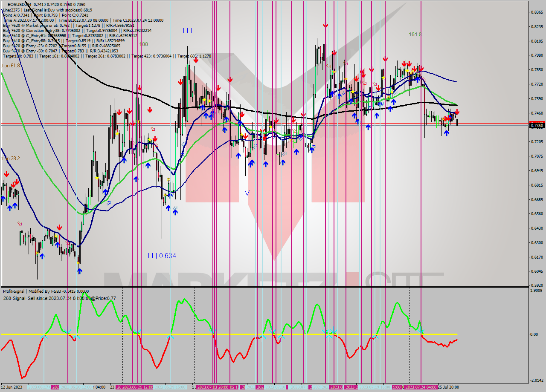Click the '161.8' Fibonacci level label
The width and height of the screenshot is (546, 392).
[x=415, y=34]
